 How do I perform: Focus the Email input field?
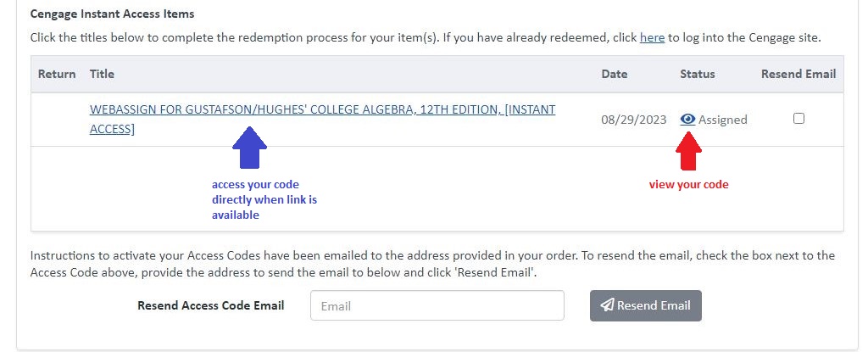437,306
